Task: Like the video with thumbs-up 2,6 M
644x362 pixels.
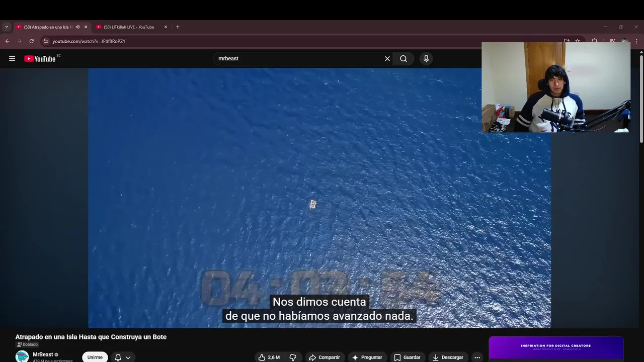Action: click(269, 357)
